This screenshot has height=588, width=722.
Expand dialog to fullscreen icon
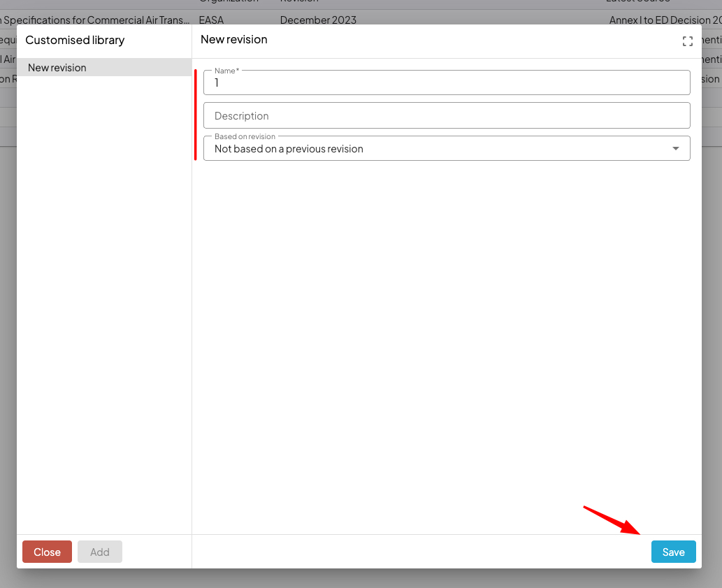(688, 41)
